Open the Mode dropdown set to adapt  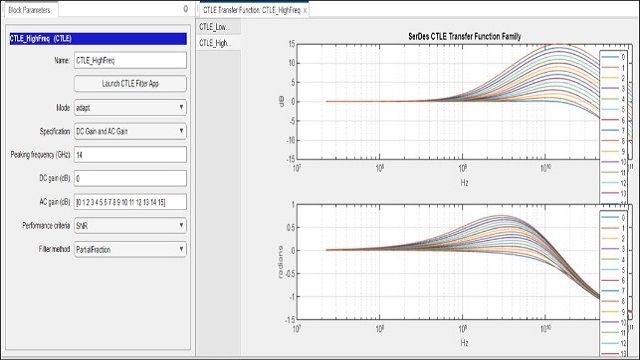click(x=130, y=108)
